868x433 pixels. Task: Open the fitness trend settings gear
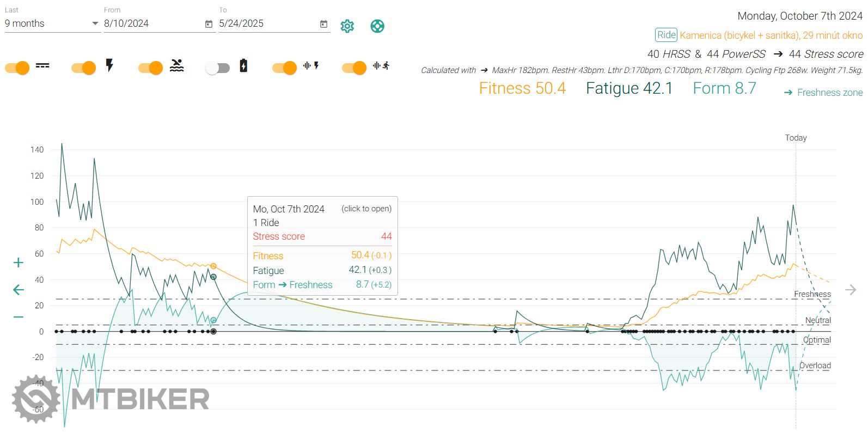347,26
